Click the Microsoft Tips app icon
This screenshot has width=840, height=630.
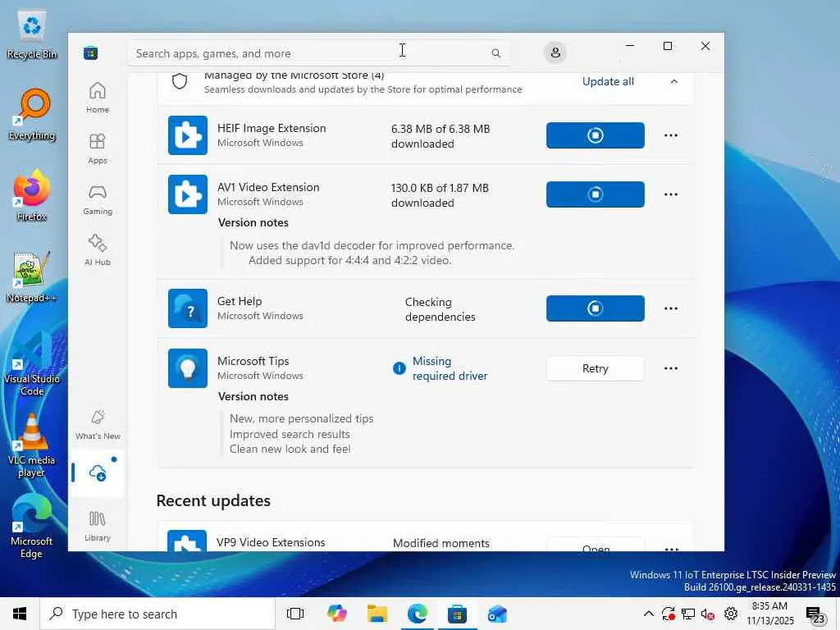click(x=188, y=368)
